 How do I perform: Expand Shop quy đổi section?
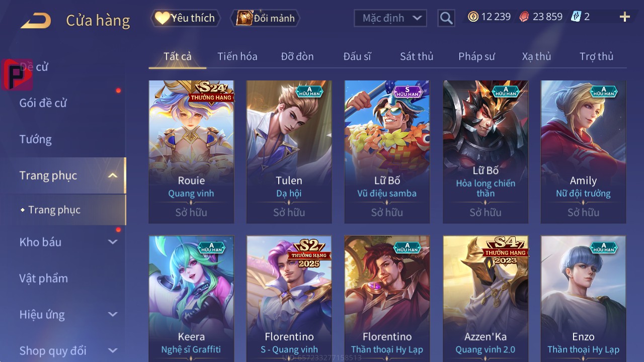[x=113, y=350]
